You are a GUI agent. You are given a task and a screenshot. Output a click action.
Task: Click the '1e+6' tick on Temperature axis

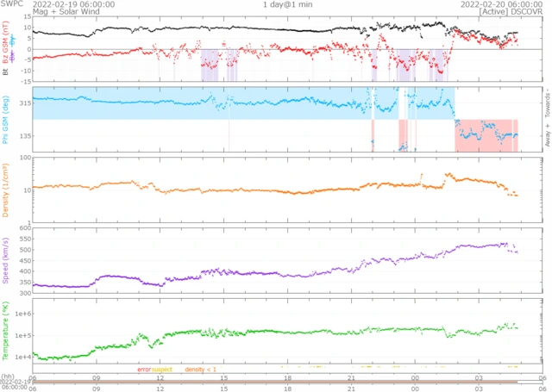23,314
